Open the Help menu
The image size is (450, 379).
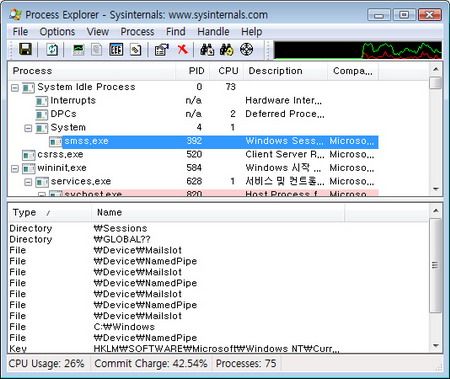click(252, 32)
